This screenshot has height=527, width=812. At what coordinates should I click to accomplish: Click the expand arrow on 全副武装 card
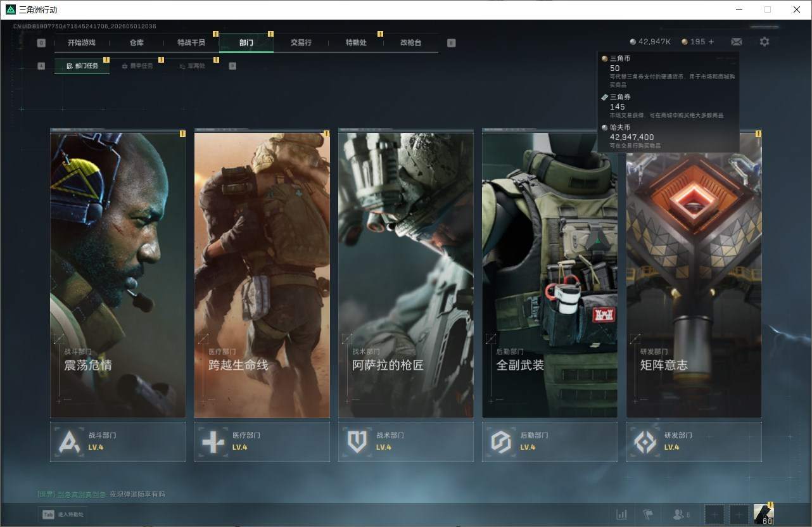[492, 340]
